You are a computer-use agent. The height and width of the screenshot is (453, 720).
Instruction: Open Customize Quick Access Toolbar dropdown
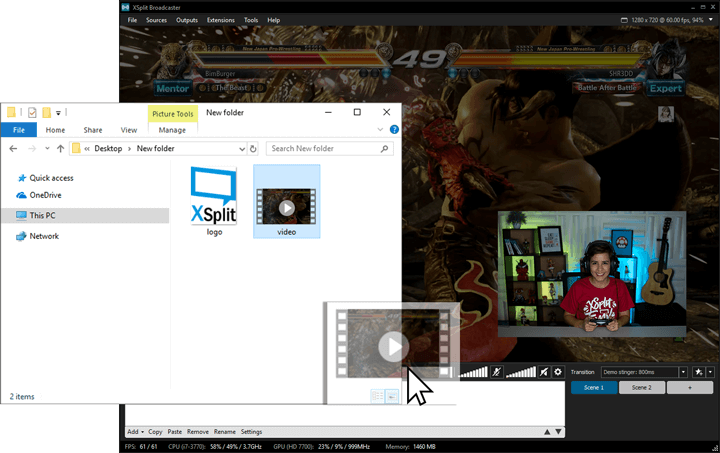(x=58, y=113)
